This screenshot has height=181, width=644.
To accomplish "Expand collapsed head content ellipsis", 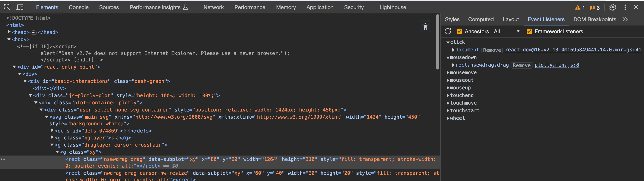I will 34,32.
